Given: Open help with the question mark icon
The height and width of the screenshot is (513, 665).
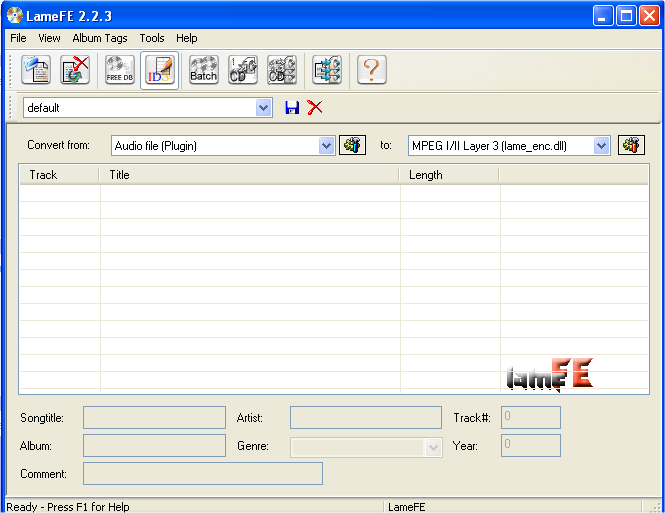Looking at the screenshot, I should pos(372,70).
